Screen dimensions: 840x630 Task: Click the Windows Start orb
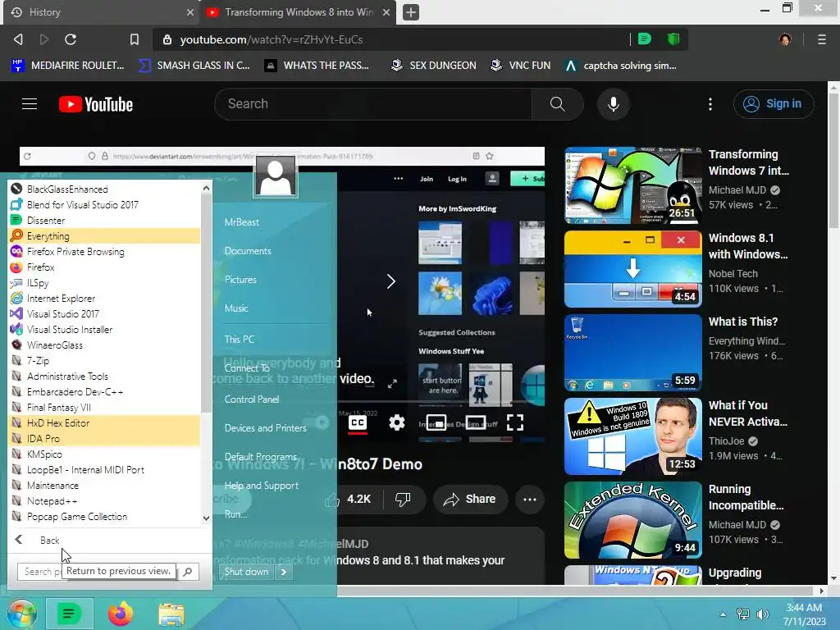pyautogui.click(x=22, y=614)
